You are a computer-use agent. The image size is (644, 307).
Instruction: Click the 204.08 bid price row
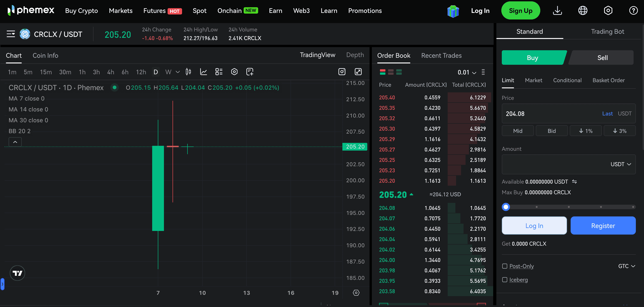(432, 208)
